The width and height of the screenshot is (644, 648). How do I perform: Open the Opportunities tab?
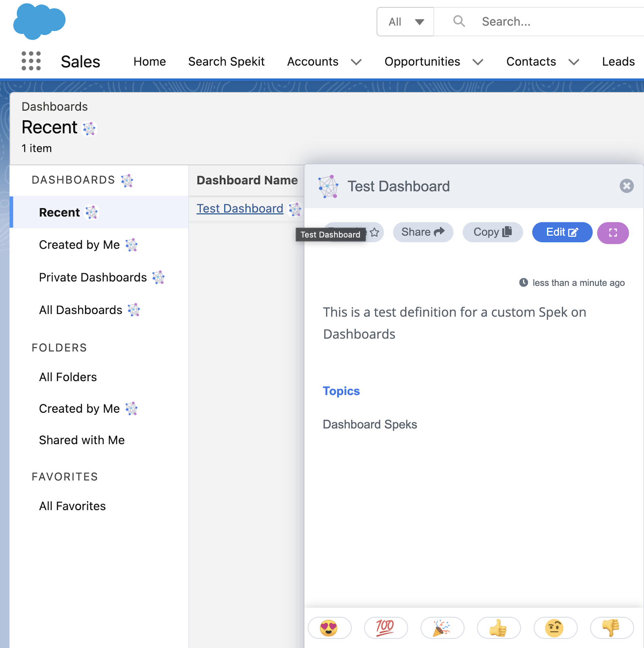click(x=422, y=62)
